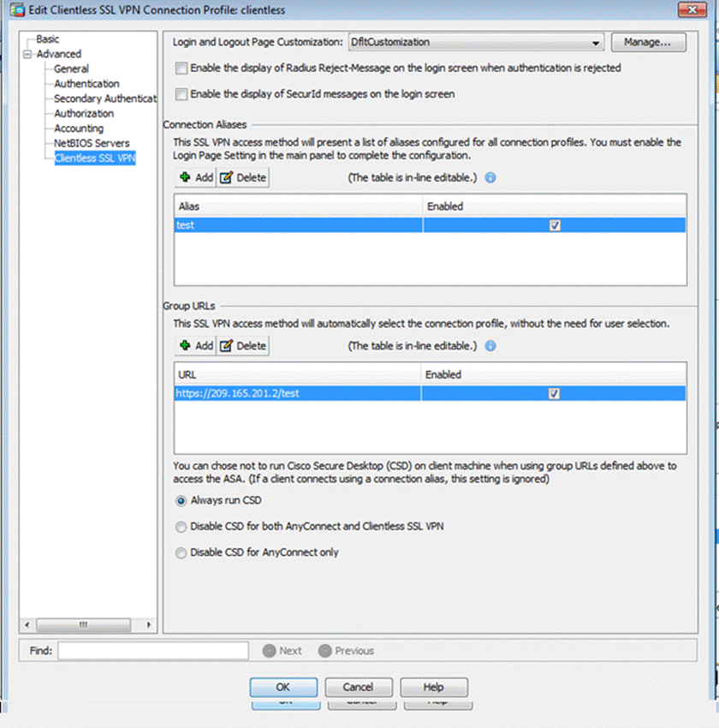Click the Next find arrow icon
This screenshot has width=719, height=728.
click(x=269, y=651)
